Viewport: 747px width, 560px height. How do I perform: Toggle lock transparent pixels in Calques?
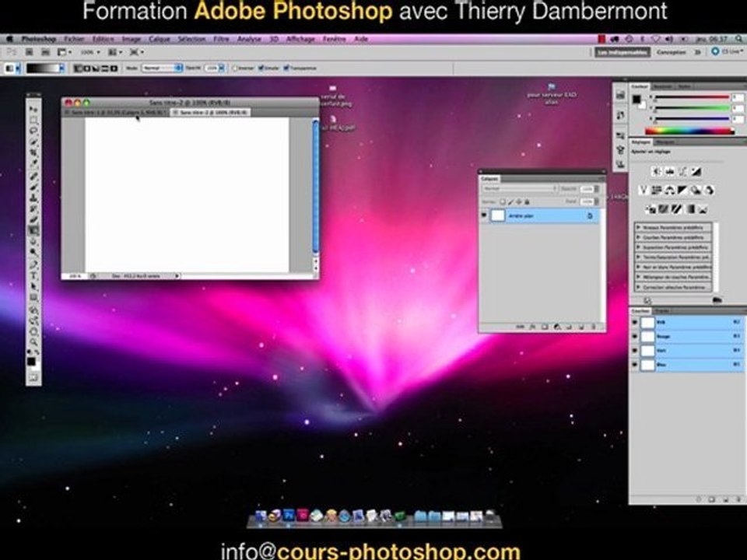click(x=502, y=202)
